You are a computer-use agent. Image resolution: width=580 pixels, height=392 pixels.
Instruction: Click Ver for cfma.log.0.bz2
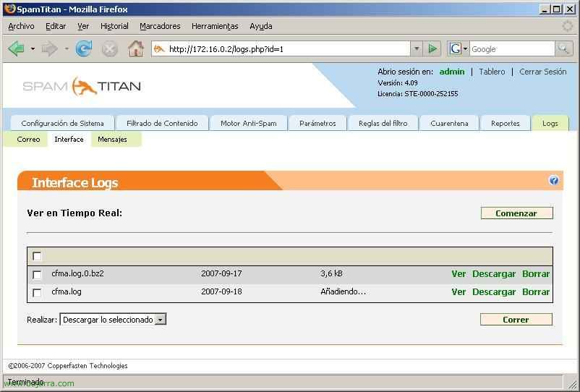[459, 274]
